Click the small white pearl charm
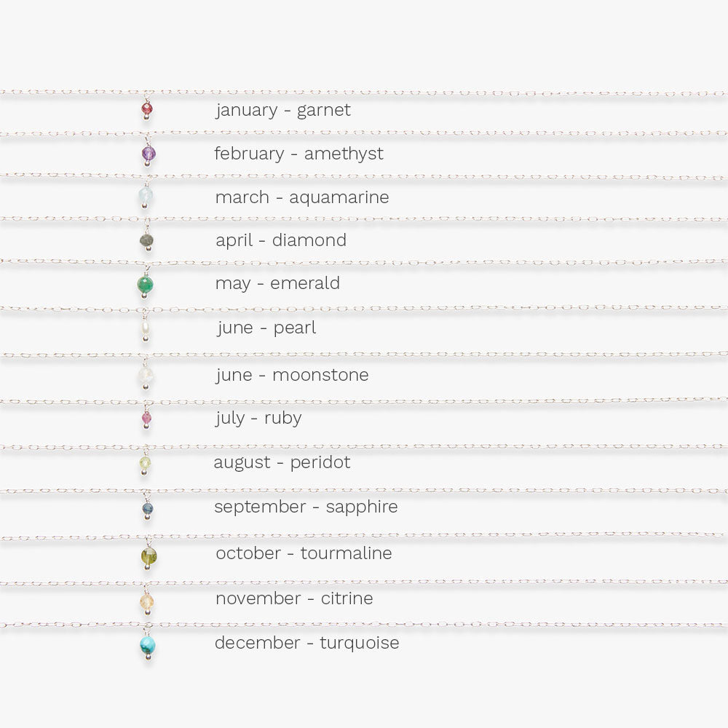Viewport: 728px width, 728px height. 146,328
